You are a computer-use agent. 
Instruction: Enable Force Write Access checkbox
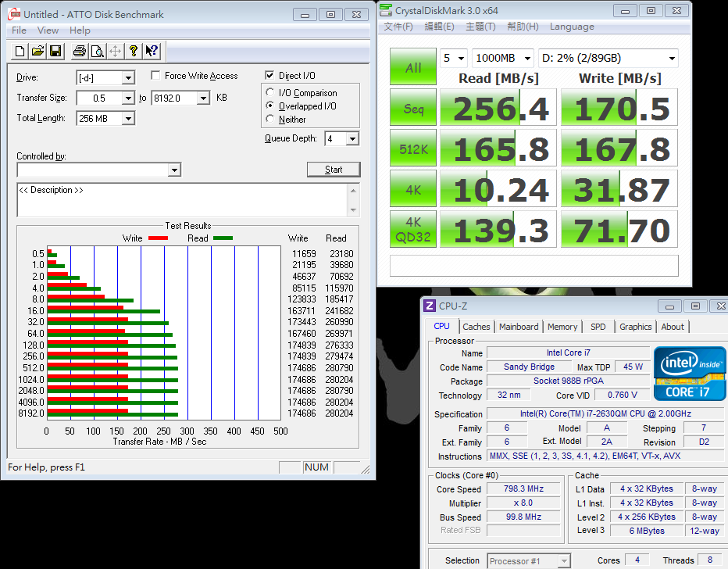(156, 75)
